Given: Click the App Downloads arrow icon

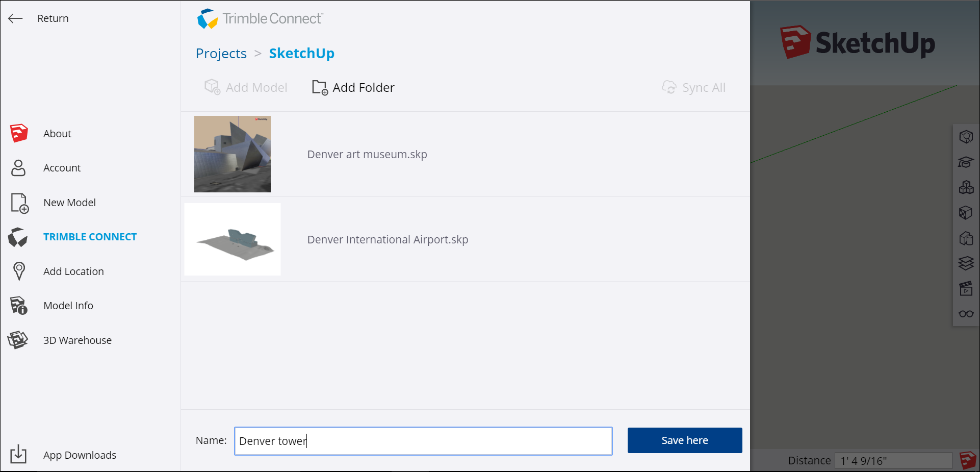Looking at the screenshot, I should (x=18, y=454).
